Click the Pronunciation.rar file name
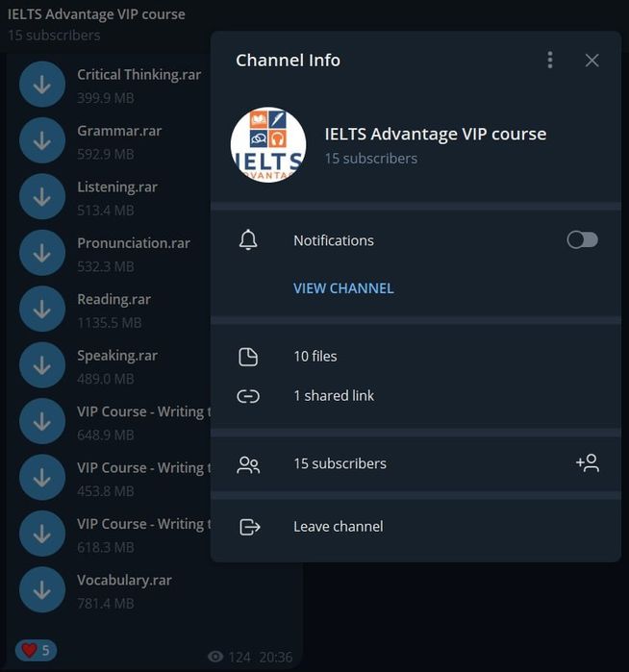 tap(134, 243)
